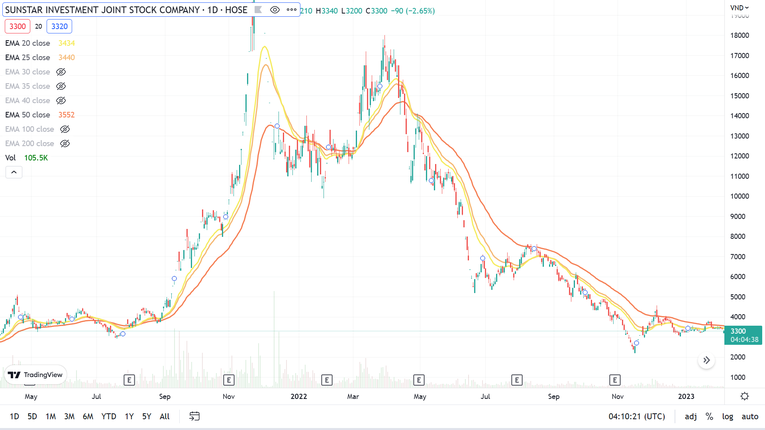This screenshot has width=765, height=430.
Task: Set range to 1Y
Action: pos(129,416)
